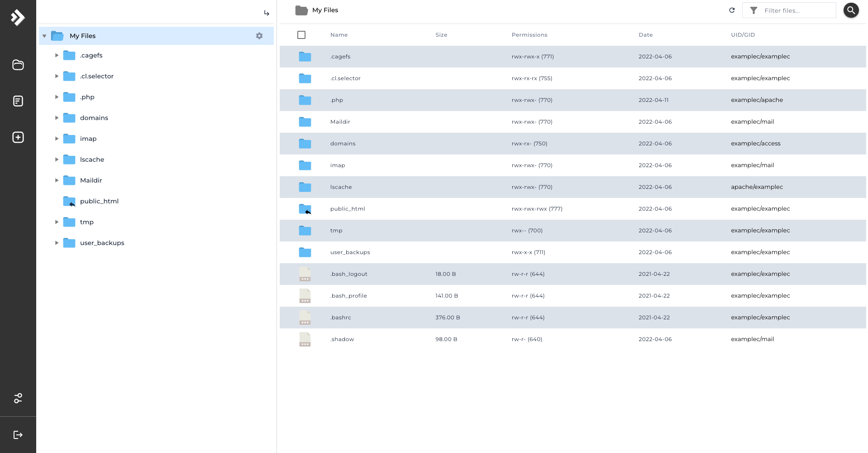This screenshot has width=868, height=453.
Task: Refresh the file list
Action: click(x=731, y=10)
